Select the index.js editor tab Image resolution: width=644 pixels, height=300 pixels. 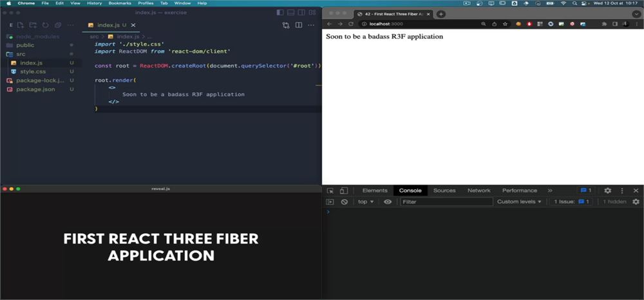pos(111,25)
